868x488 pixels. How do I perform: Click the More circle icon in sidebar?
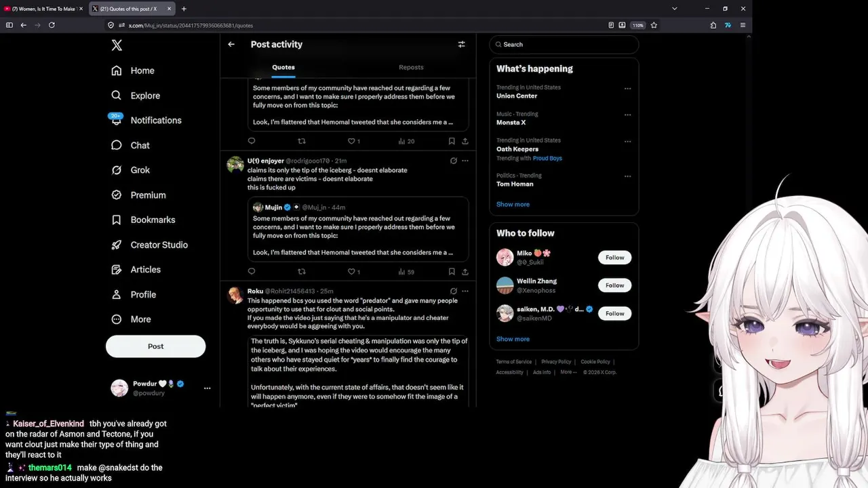coord(117,319)
